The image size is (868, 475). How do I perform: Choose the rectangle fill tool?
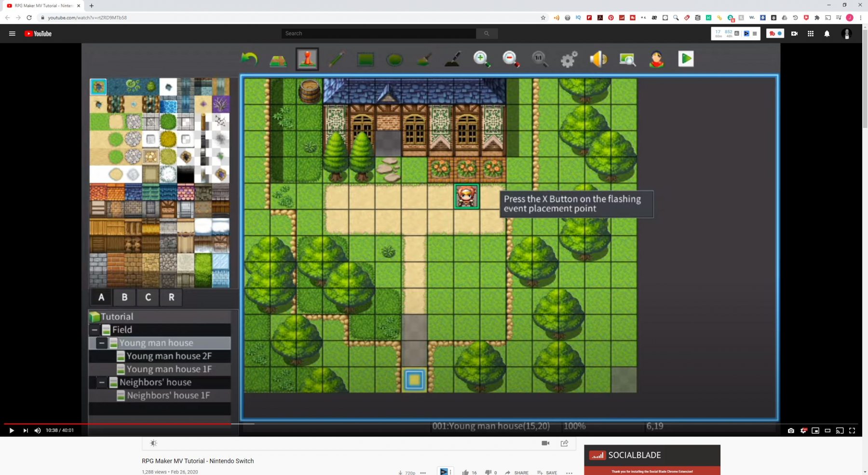366,59
